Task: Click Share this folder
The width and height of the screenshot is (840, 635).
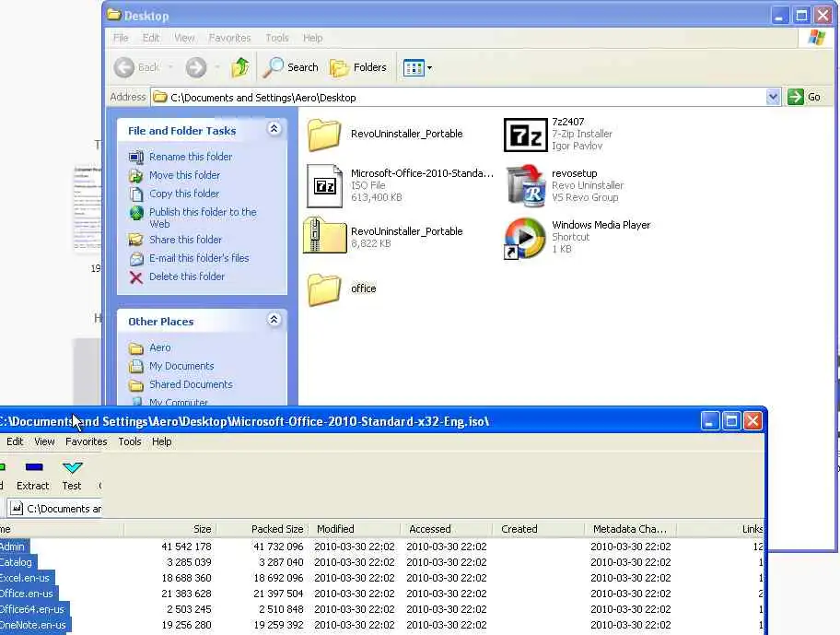Action: [x=185, y=240]
